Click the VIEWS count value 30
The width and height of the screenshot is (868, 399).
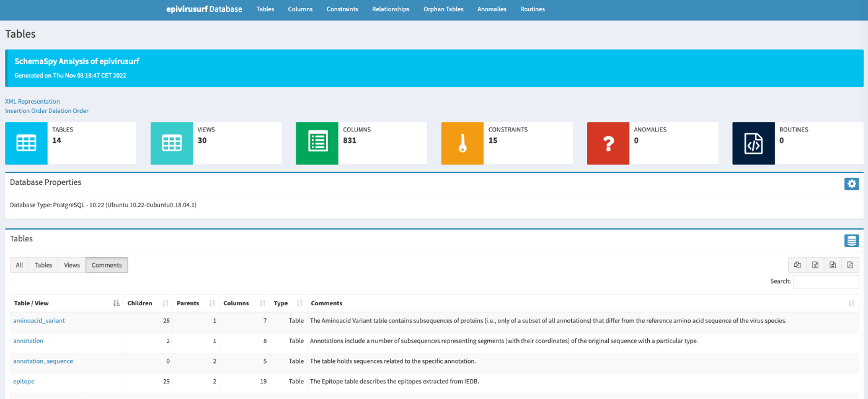point(201,140)
